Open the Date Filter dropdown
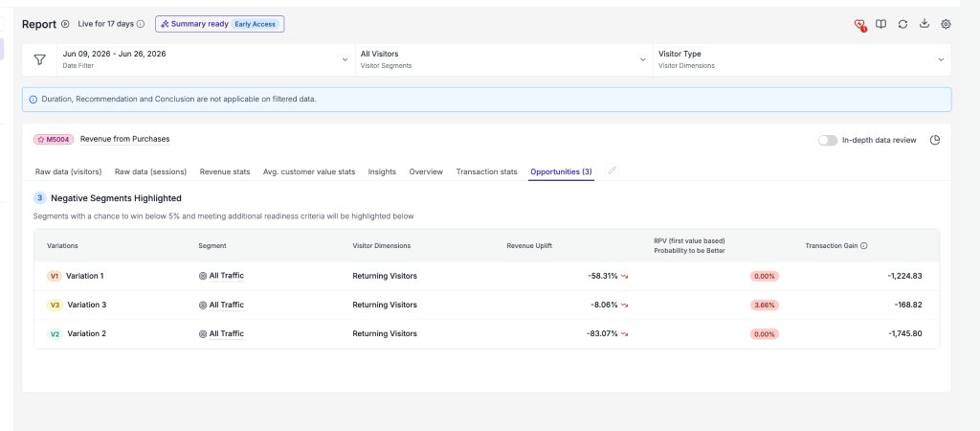Viewport: 980px width, 431px height. tap(206, 59)
